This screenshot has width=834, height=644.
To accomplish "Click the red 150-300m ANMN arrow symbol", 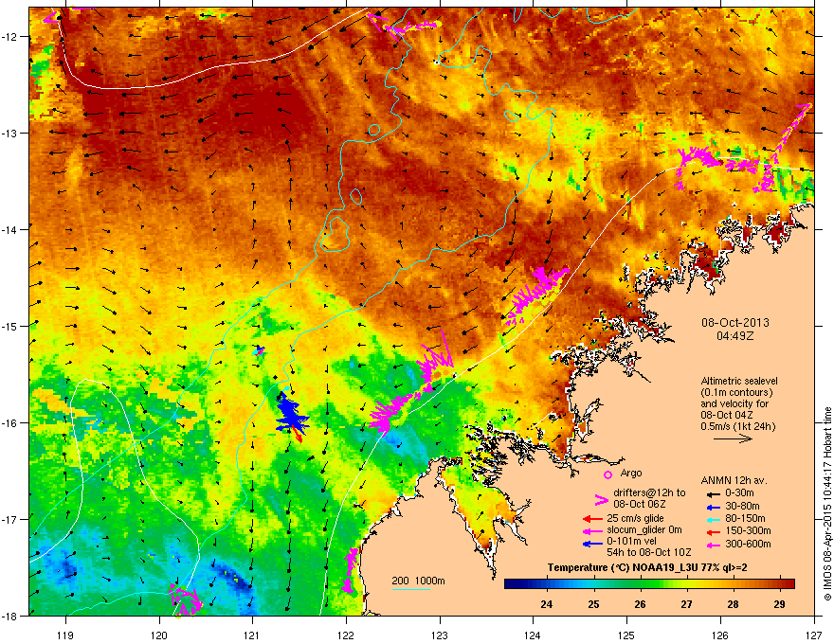I will [712, 531].
